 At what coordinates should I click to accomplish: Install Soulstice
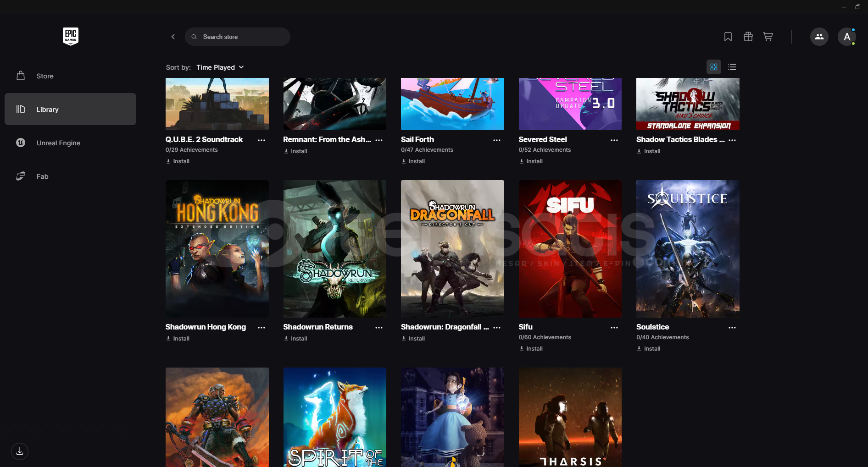[648, 349]
